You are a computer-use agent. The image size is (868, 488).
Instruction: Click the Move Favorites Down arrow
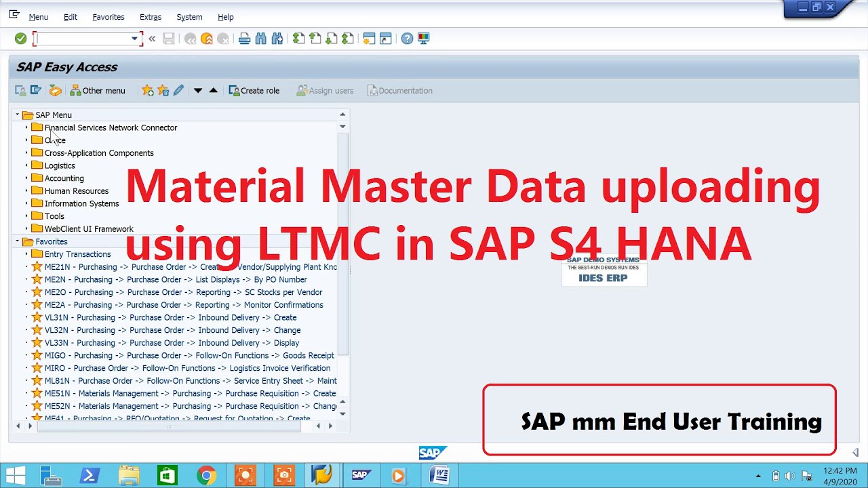tap(198, 90)
